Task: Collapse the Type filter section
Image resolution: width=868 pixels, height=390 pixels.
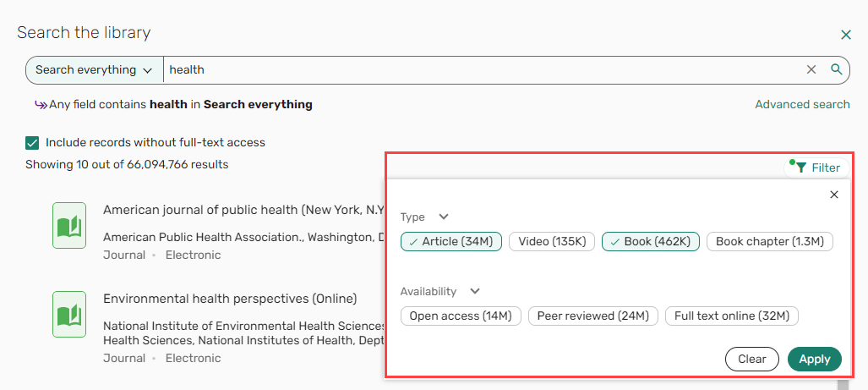Action: (x=444, y=217)
